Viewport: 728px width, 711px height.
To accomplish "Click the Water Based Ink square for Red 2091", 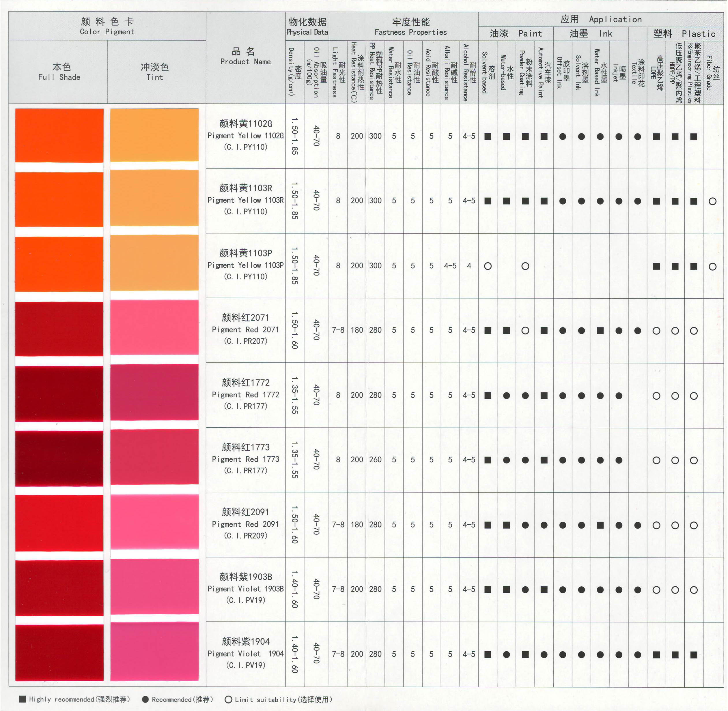I will point(600,525).
